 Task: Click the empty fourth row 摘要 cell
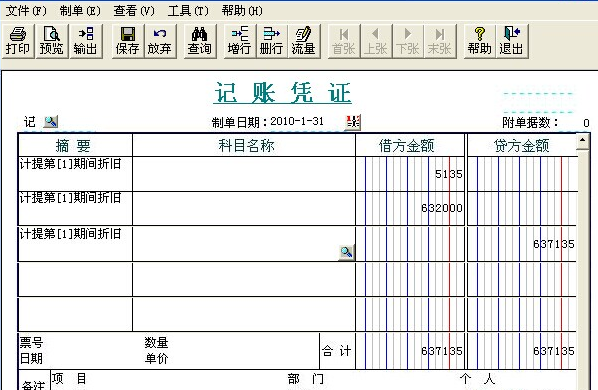click(75, 279)
